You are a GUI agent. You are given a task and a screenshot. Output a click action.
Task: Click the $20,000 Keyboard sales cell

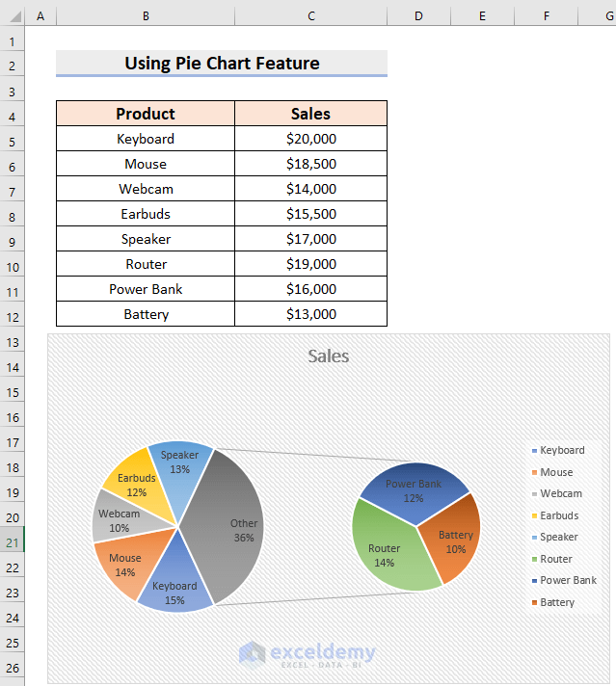pos(310,139)
